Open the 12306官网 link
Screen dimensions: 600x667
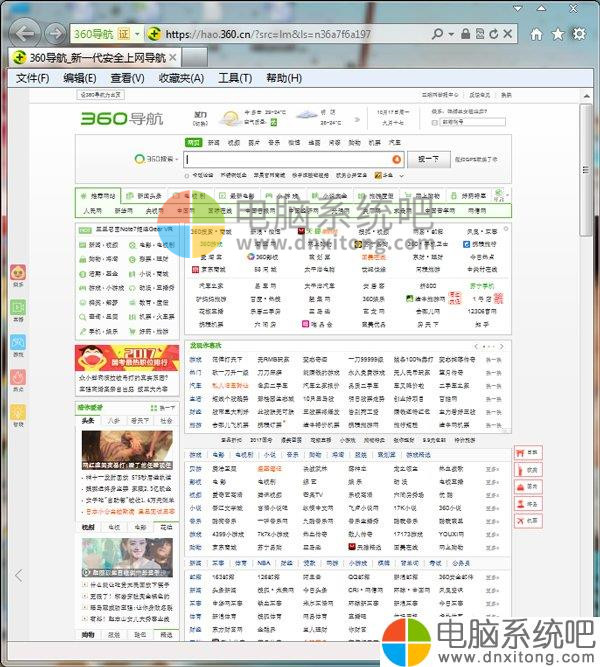(482, 312)
